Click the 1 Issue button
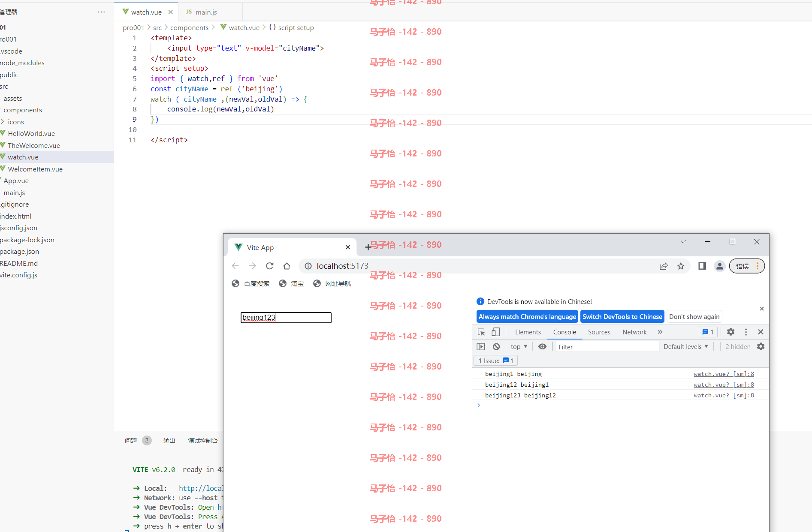The height and width of the screenshot is (532, 812). pyautogui.click(x=496, y=361)
